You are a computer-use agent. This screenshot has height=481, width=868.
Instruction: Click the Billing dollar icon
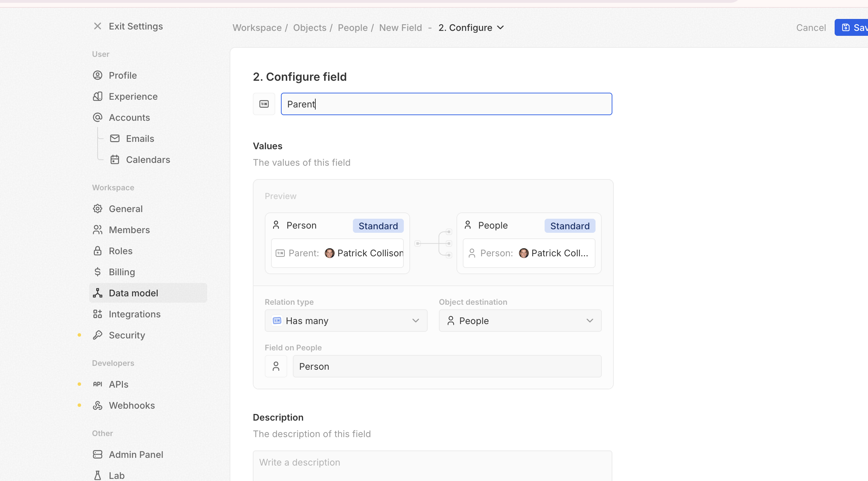click(98, 272)
